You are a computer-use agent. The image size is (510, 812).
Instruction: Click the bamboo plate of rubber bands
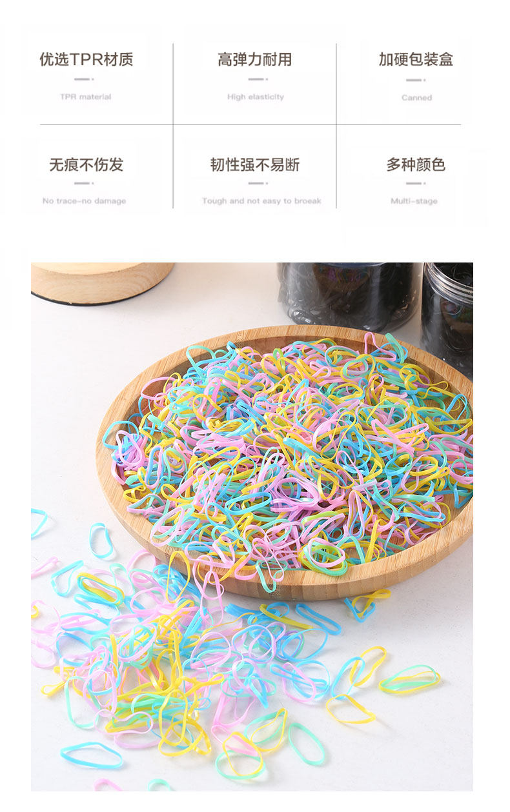point(284,461)
